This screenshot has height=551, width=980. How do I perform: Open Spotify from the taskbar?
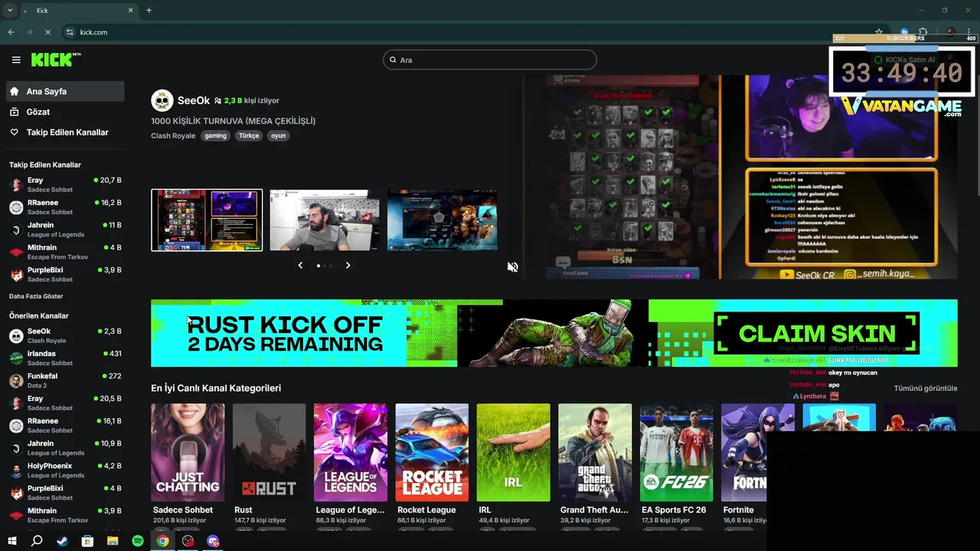click(138, 541)
